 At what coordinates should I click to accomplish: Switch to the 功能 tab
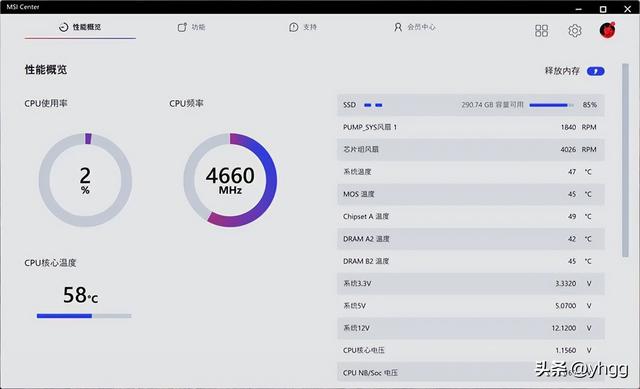click(x=191, y=27)
